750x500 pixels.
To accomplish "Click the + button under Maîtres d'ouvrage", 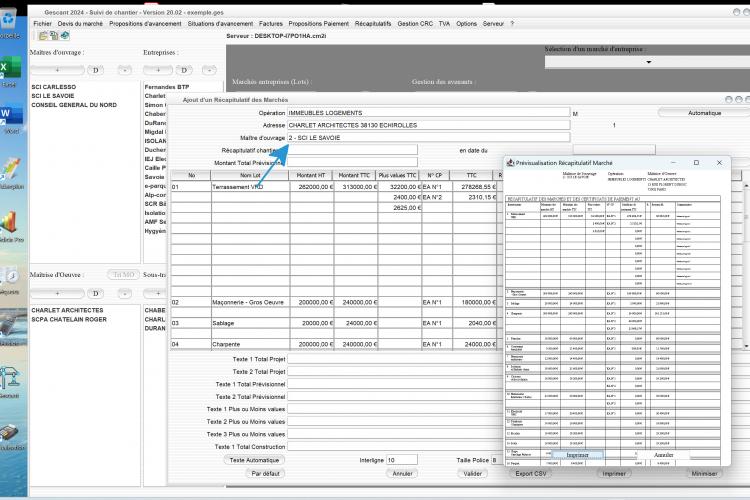I will (x=57, y=70).
